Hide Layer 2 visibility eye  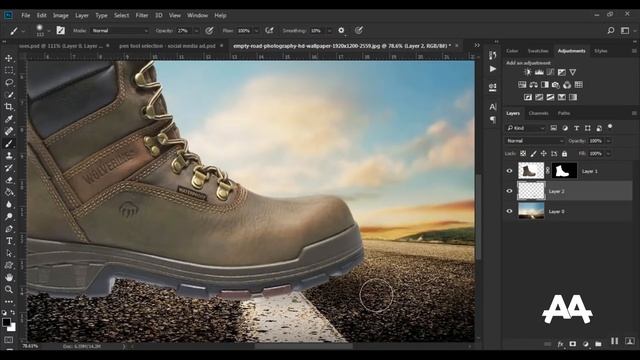509,191
